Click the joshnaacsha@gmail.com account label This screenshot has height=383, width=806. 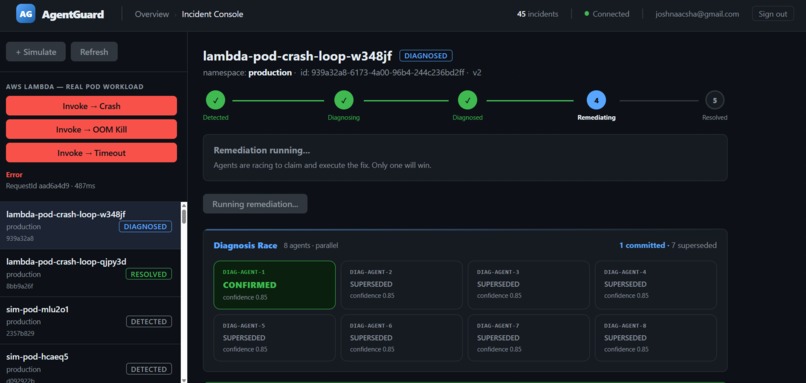pyautogui.click(x=697, y=14)
